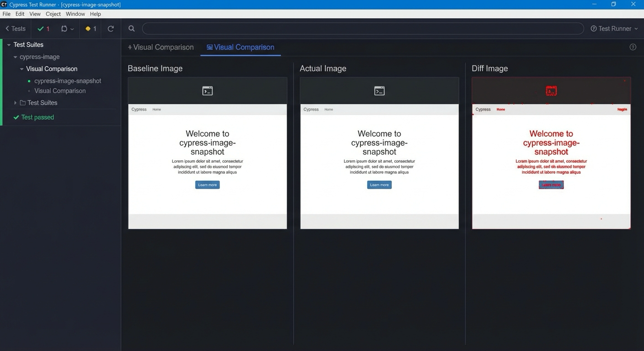The height and width of the screenshot is (351, 644).
Task: Expand the collapsed Test Suites folder
Action: [x=15, y=102]
